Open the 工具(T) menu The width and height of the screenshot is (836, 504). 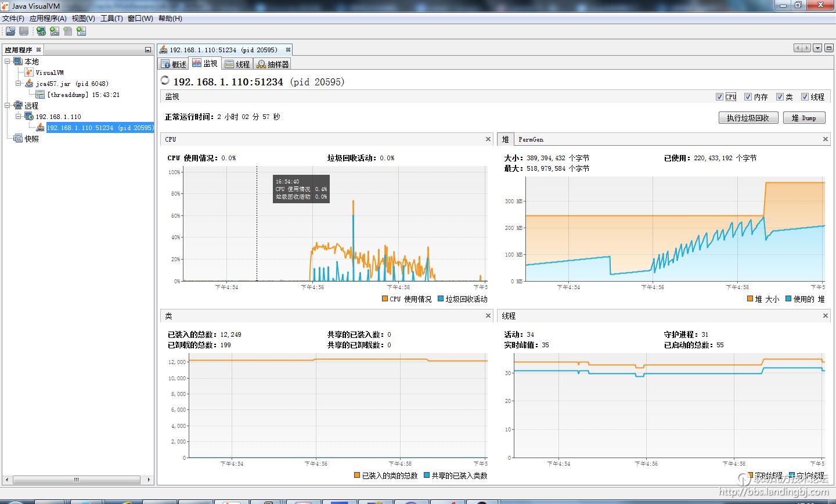coord(111,19)
